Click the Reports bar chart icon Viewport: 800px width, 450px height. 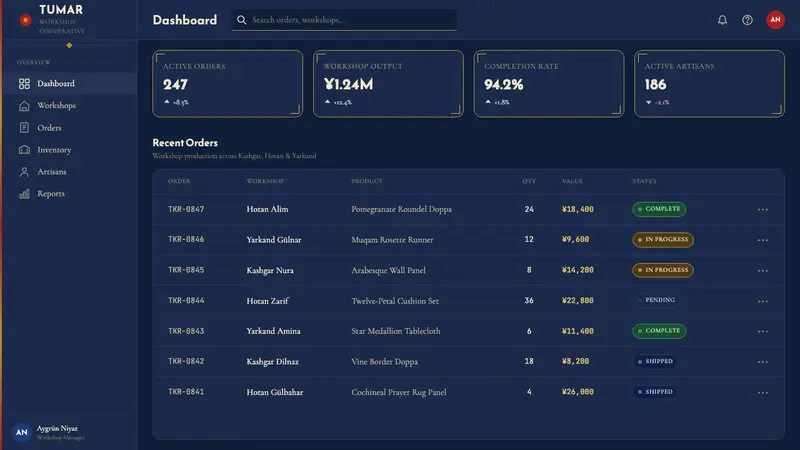click(24, 193)
